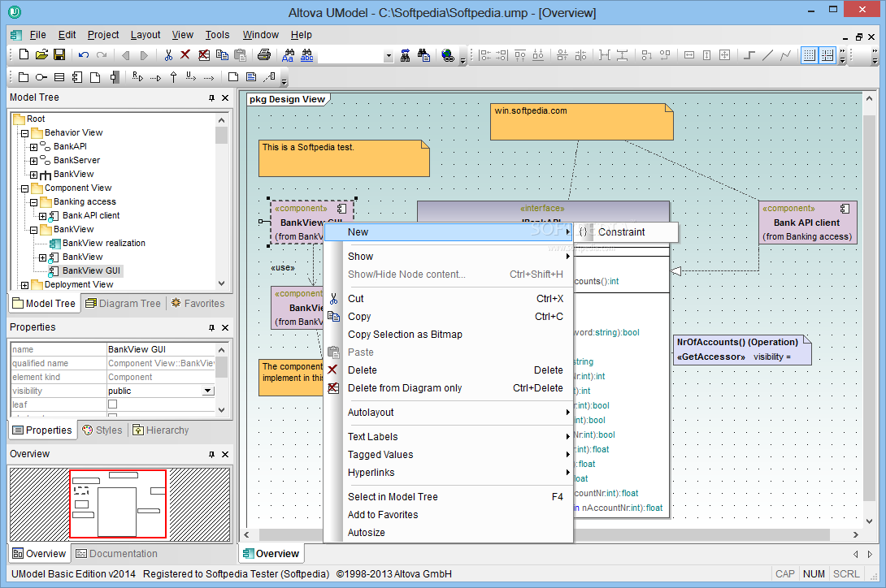Select BankView realization in Model Tree
This screenshot has height=588, width=886.
tap(103, 244)
